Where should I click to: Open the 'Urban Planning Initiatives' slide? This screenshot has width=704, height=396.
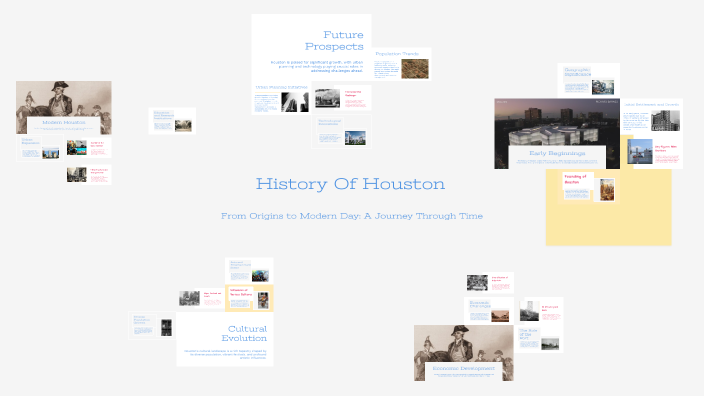point(282,98)
